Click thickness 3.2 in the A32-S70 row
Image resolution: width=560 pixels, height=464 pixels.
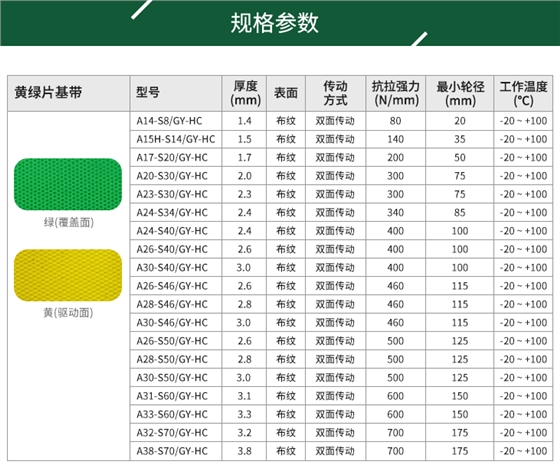(245, 433)
